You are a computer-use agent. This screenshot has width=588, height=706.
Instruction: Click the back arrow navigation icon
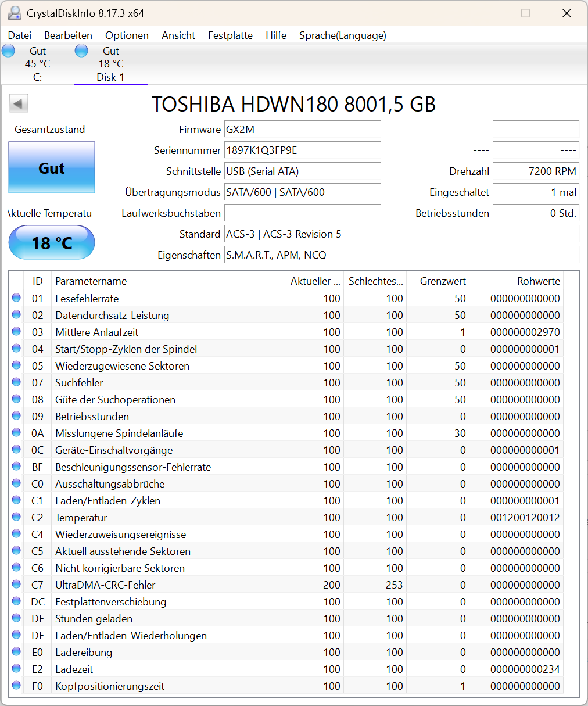coord(18,103)
